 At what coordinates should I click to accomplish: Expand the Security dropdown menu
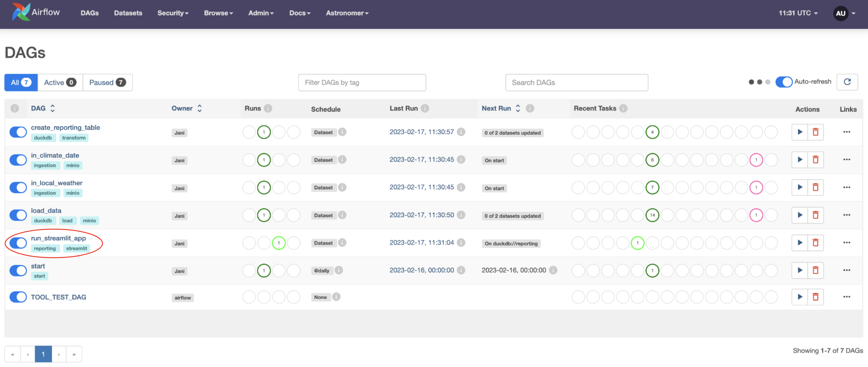(172, 13)
